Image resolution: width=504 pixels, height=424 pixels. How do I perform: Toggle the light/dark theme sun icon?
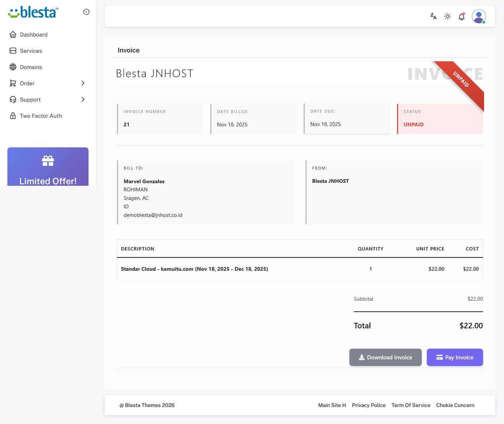[448, 16]
